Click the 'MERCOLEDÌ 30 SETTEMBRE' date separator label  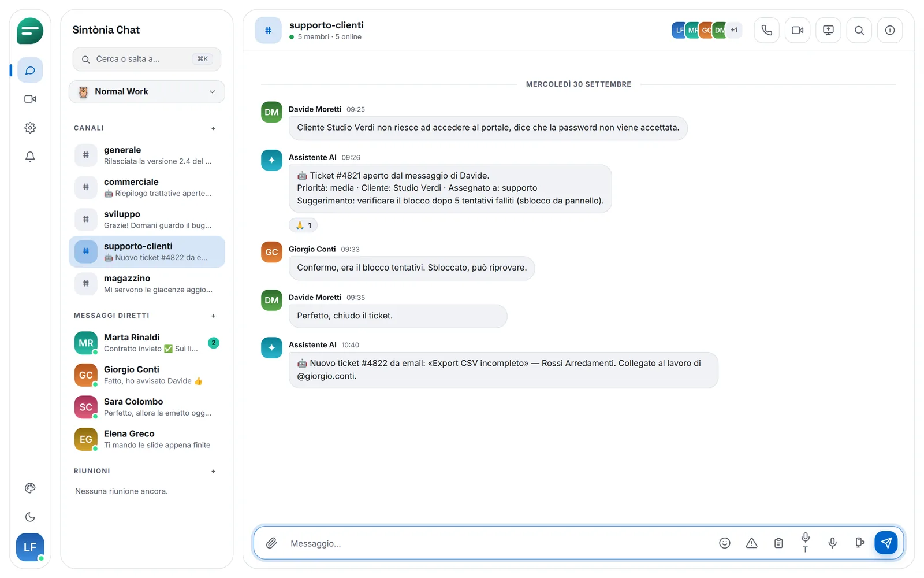[579, 84]
